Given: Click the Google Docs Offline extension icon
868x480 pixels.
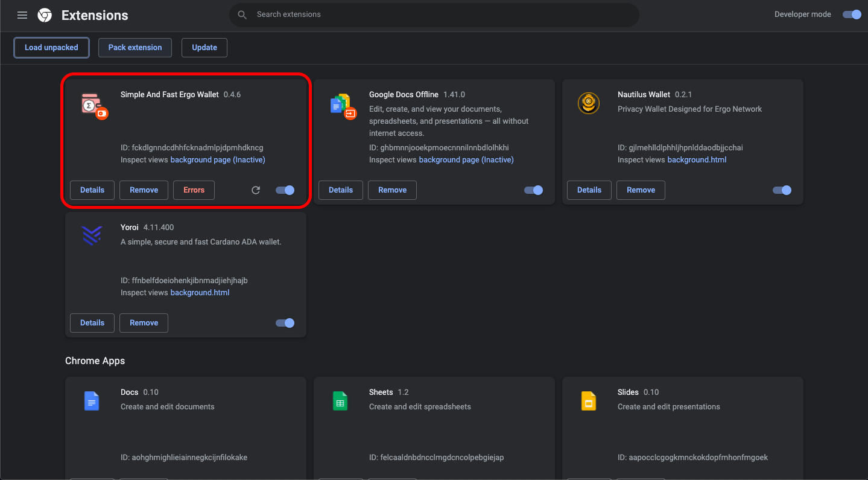Looking at the screenshot, I should [343, 106].
